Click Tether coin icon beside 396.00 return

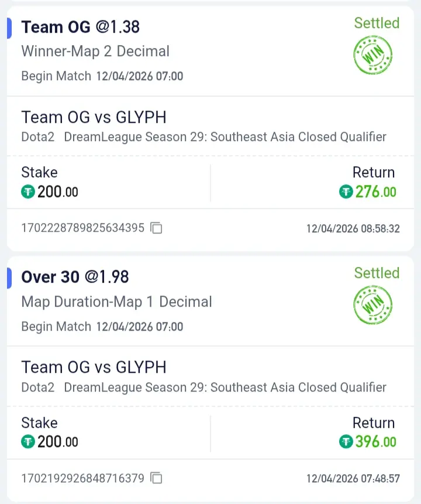point(346,441)
